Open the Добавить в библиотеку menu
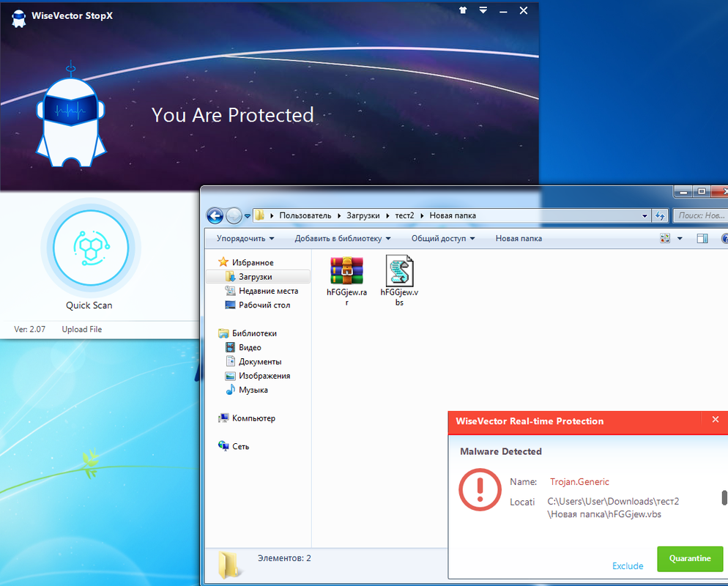Screen dimensions: 728x586 pos(343,238)
